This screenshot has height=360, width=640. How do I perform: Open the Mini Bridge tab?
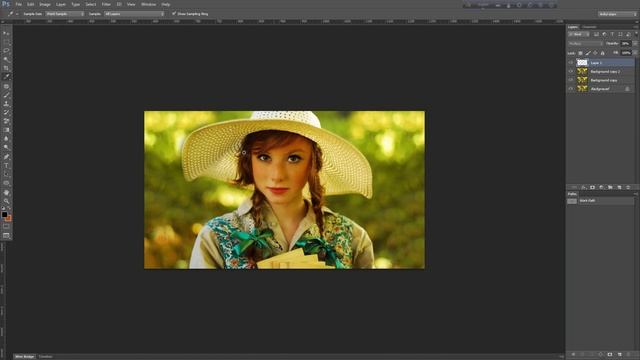point(25,357)
